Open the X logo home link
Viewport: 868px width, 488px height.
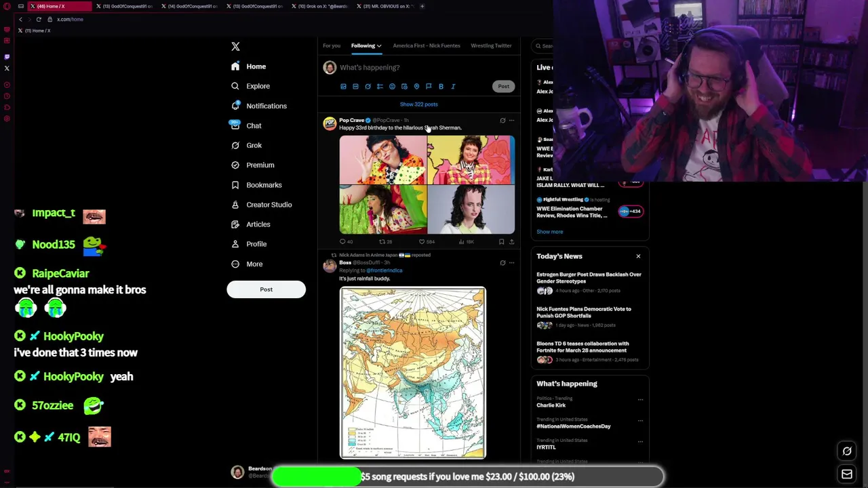(x=235, y=46)
